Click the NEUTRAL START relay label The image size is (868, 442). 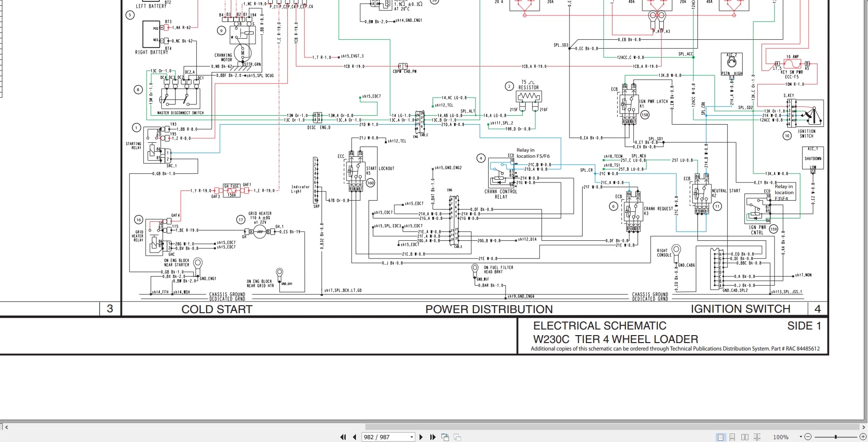click(726, 190)
